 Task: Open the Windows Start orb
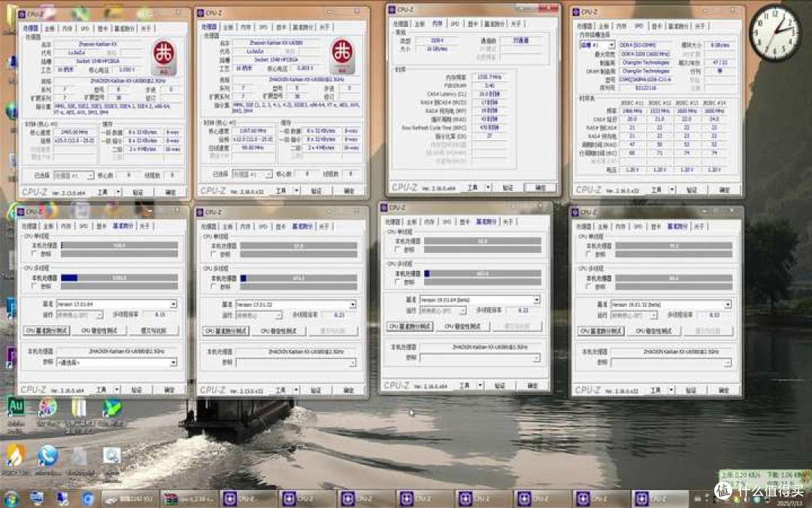click(x=10, y=499)
